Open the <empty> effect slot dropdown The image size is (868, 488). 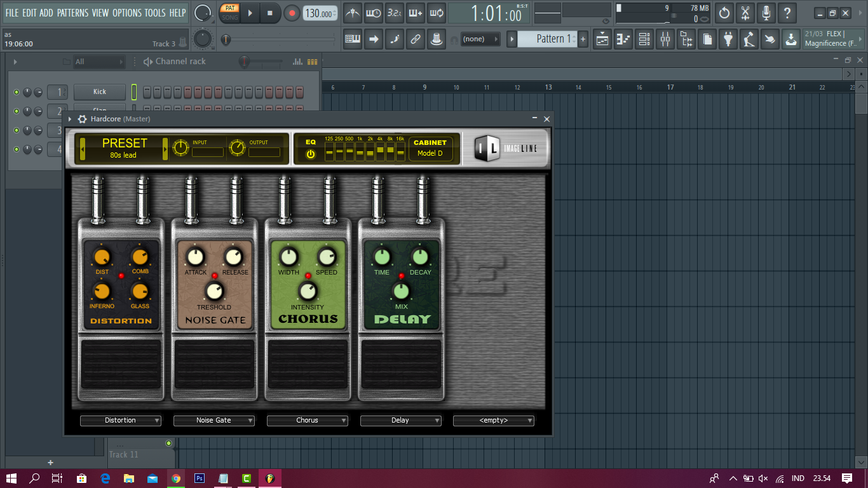tap(494, 421)
